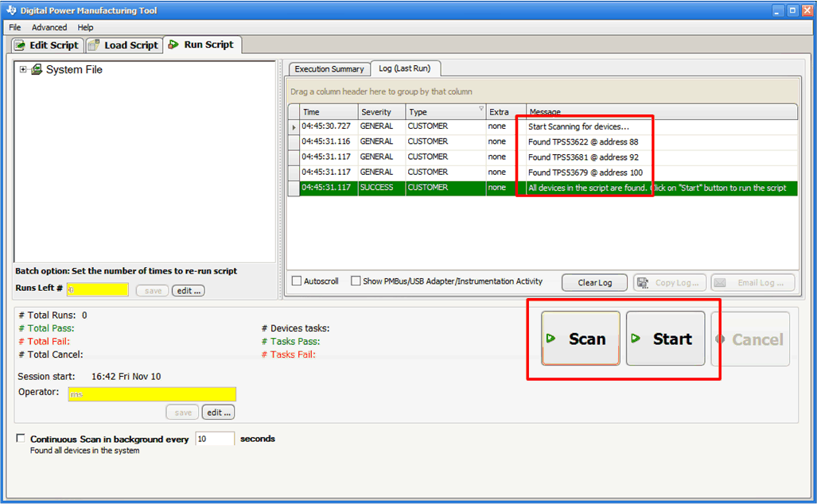This screenshot has height=504, width=817.
Task: Click the continuous scan seconds interval field
Action: (214, 439)
